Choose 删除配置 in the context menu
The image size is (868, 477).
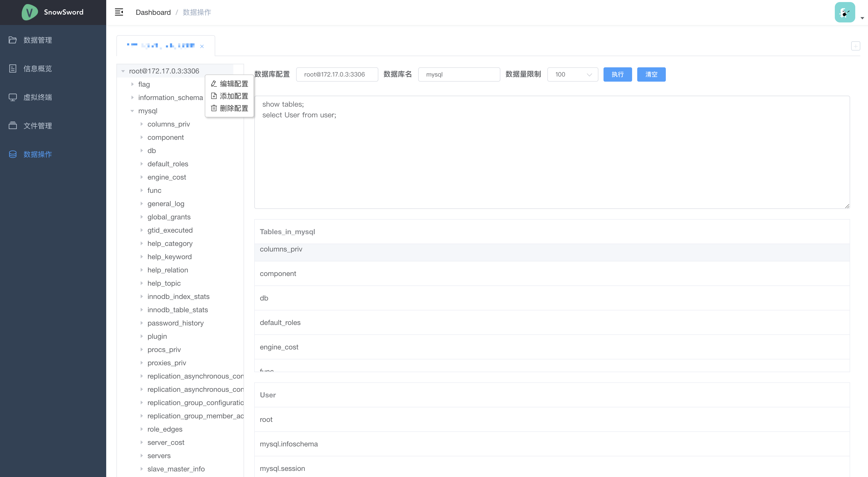pyautogui.click(x=230, y=108)
